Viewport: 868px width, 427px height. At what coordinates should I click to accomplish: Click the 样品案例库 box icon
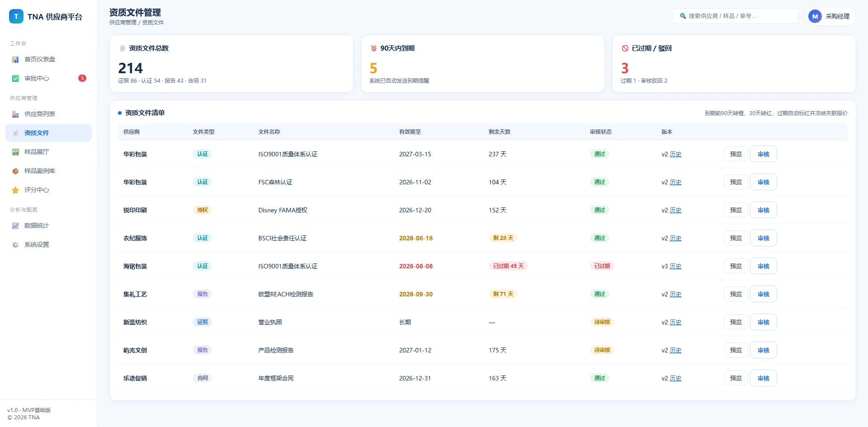[15, 171]
